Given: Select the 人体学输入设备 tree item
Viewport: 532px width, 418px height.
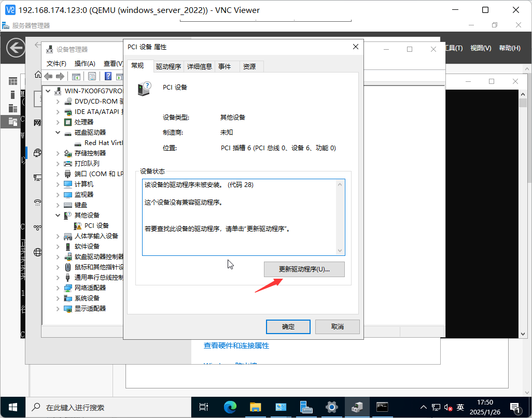Looking at the screenshot, I should tap(96, 236).
